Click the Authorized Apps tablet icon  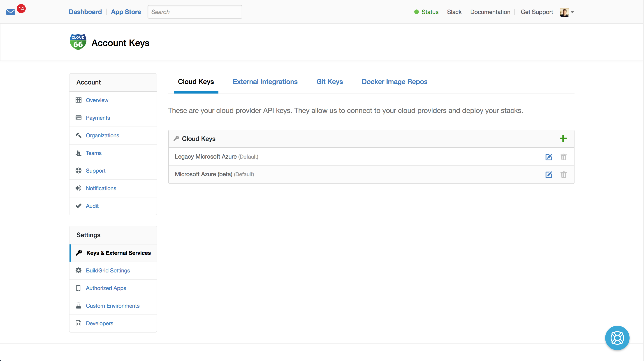coord(79,288)
